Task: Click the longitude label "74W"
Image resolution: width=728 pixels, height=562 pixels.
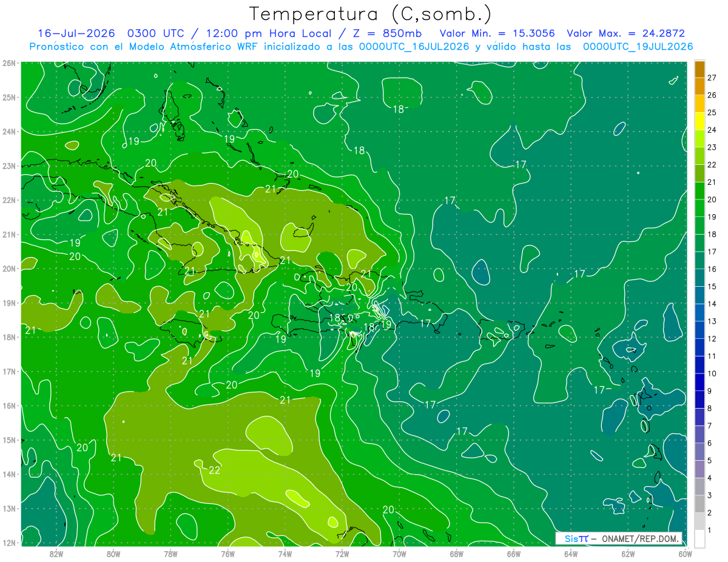Action: [x=285, y=554]
